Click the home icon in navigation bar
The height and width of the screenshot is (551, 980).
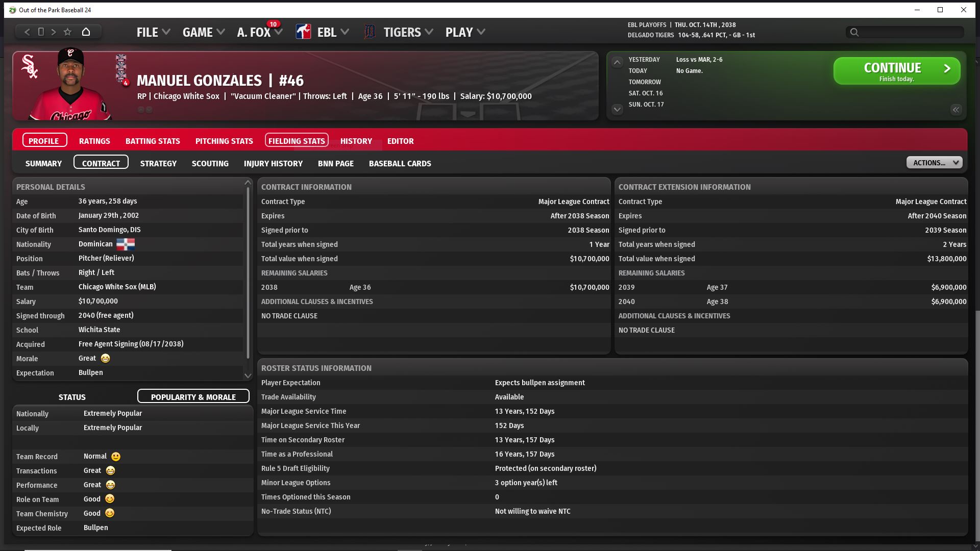tap(86, 32)
